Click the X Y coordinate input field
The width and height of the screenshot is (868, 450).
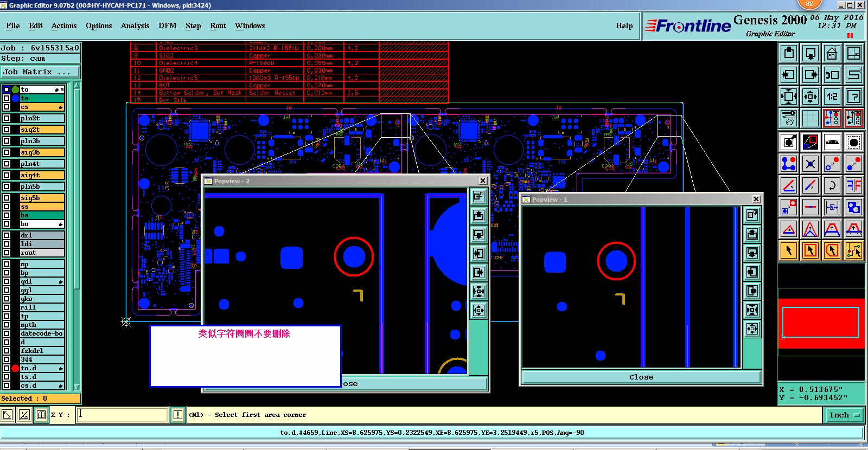(122, 415)
